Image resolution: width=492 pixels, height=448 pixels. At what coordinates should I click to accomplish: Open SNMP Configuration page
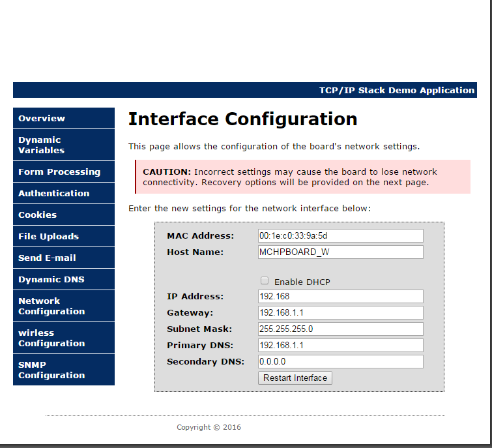(64, 370)
